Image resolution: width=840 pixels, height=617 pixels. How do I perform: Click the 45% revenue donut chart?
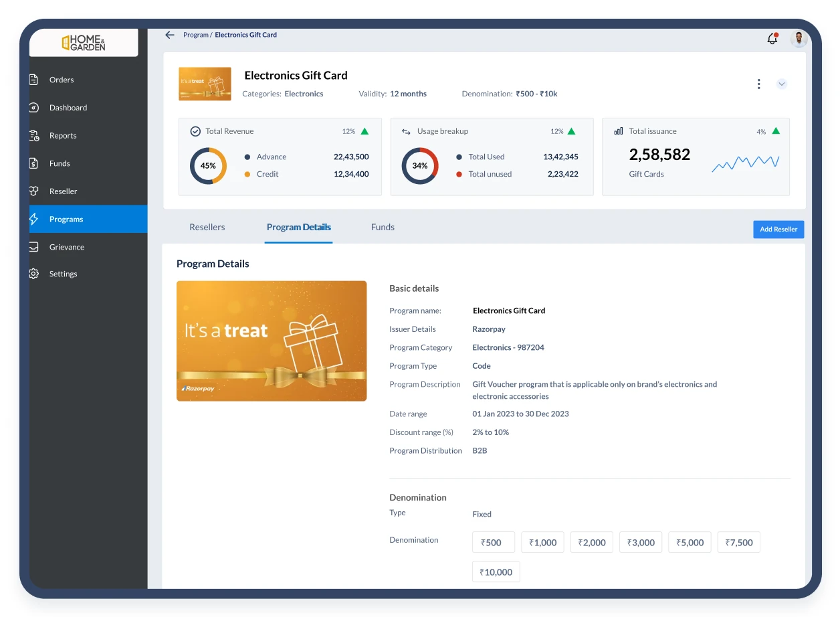pyautogui.click(x=208, y=166)
